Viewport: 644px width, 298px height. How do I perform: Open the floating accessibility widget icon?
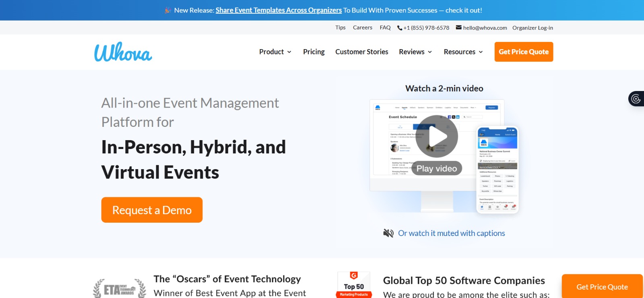(636, 99)
